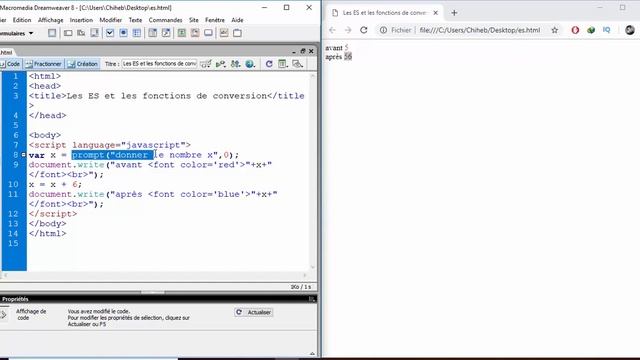Open the Affichage menu
The width and height of the screenshot is (640, 360).
(51, 20)
